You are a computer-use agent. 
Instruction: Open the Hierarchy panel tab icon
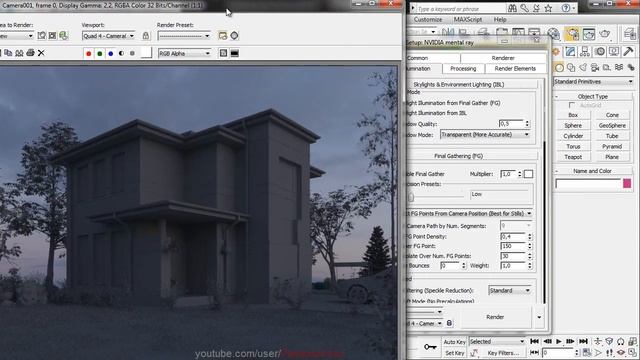click(585, 51)
